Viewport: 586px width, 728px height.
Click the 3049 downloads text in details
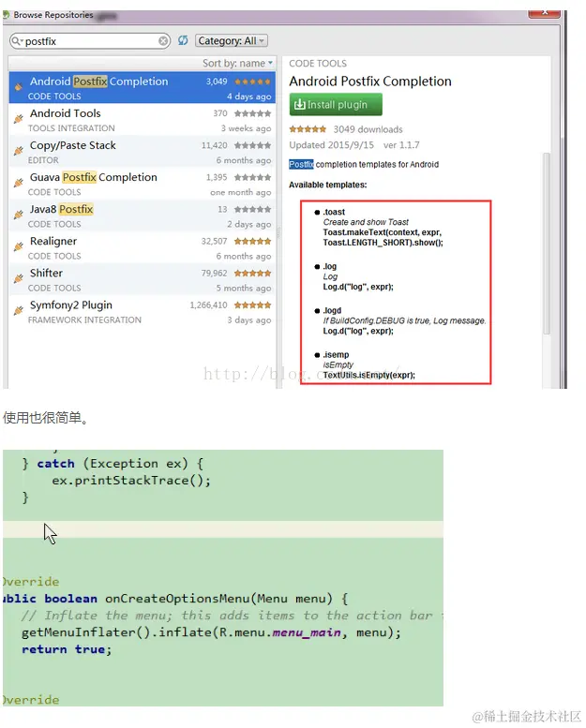point(368,129)
